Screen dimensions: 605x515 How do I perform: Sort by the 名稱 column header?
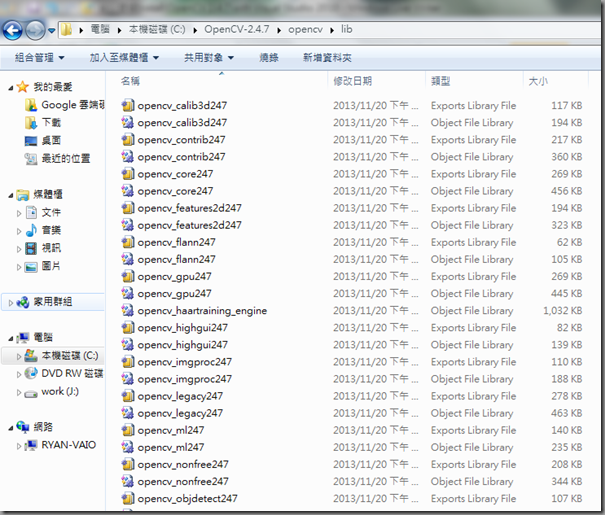pyautogui.click(x=130, y=81)
